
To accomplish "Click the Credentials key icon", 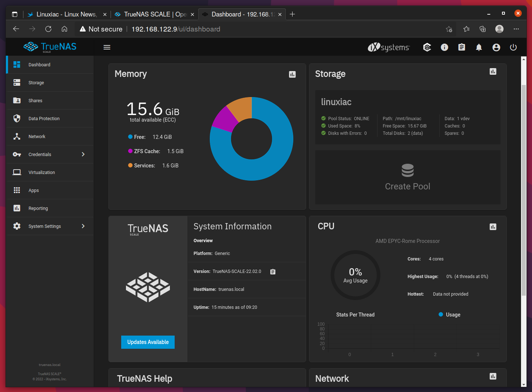I will [x=17, y=154].
